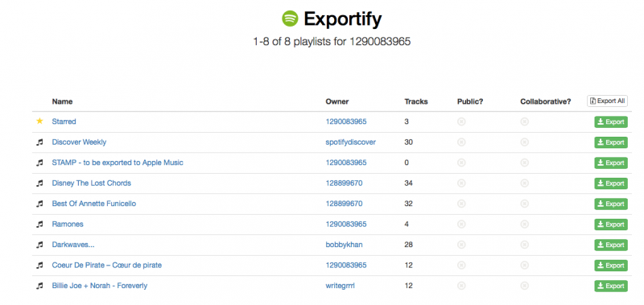The image size is (644, 305).
Task: Export the STAMP Apple Music playlist
Action: pyautogui.click(x=611, y=163)
